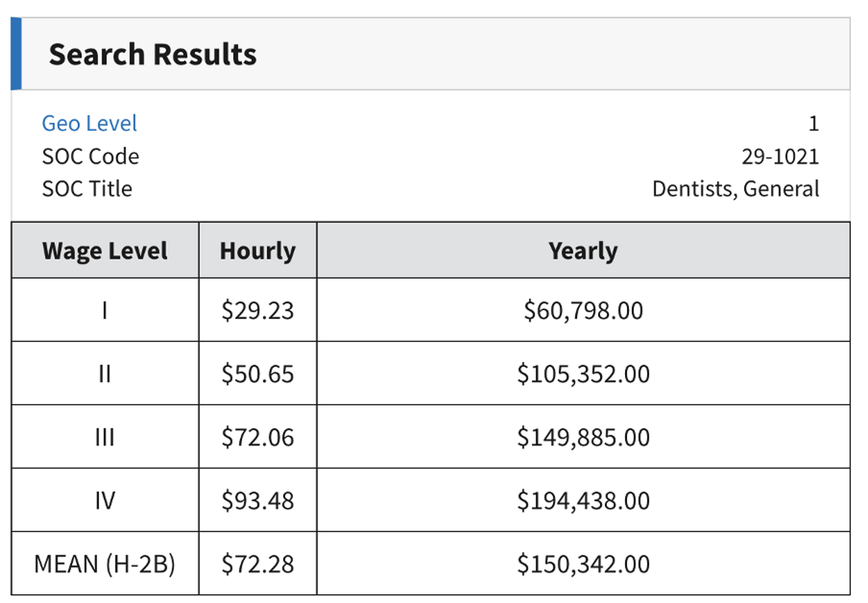Click the SOC Title label
This screenshot has height=603, width=868.
pyautogui.click(x=87, y=188)
